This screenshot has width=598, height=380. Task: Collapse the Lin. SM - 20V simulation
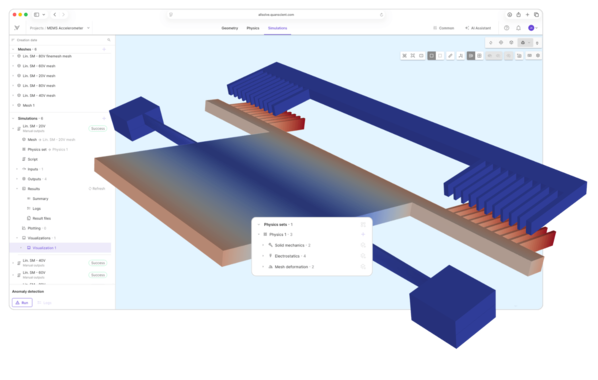click(13, 129)
